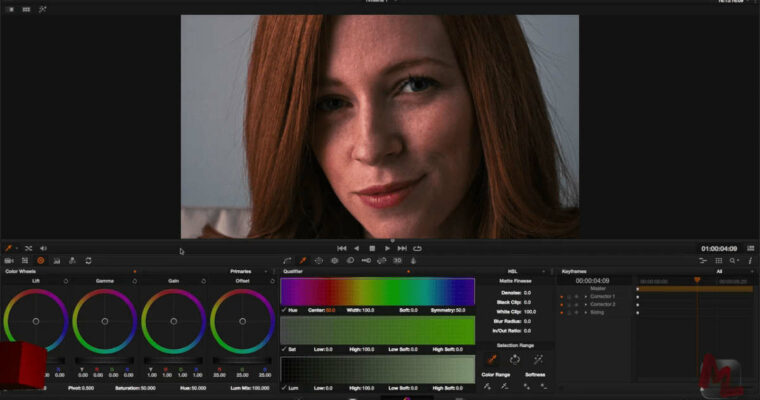Viewport: 760px width, 400px height.
Task: Toggle Corrector 2 keyframe enable dot
Action: click(562, 304)
